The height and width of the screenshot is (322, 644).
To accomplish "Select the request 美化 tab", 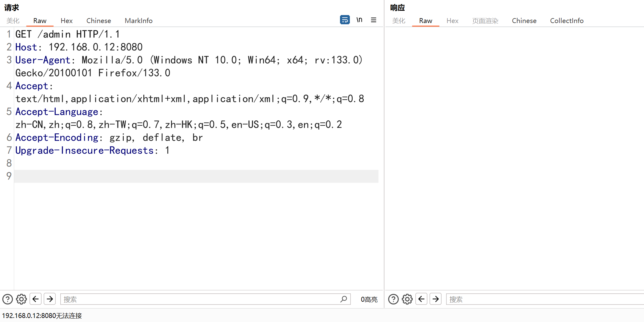I will (13, 21).
